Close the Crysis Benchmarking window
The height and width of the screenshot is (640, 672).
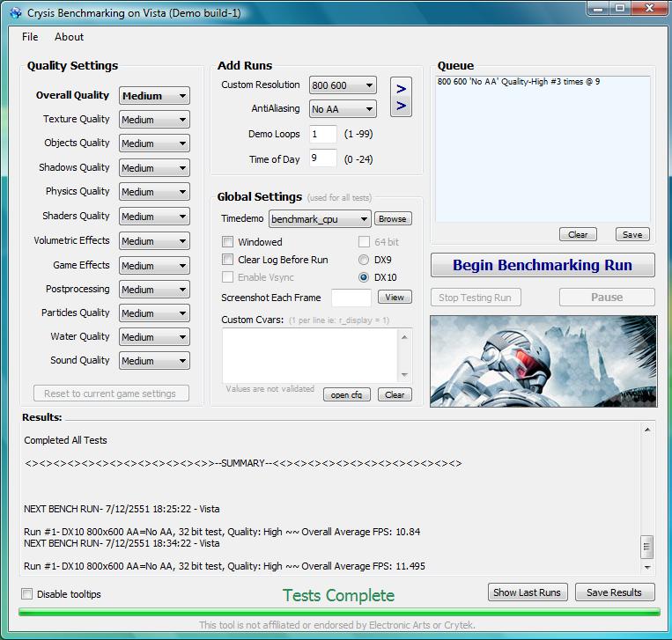click(x=649, y=8)
